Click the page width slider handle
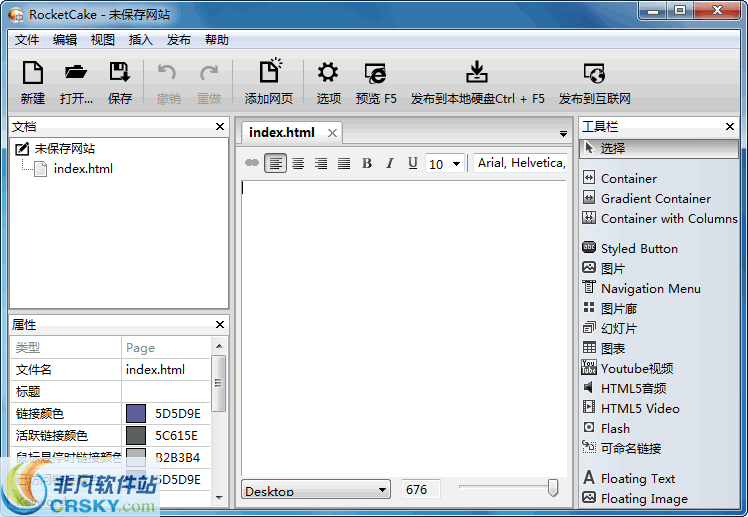Viewport: 748px width, 517px height. [553, 487]
